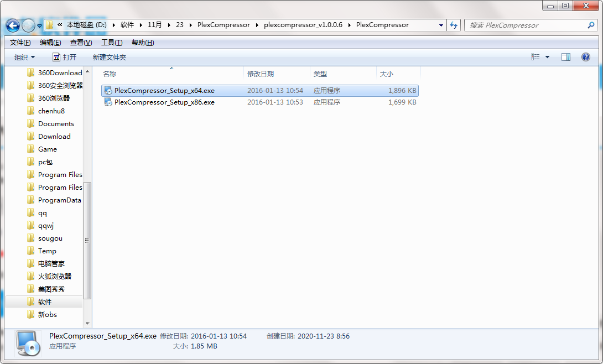The image size is (603, 364).
Task: Click the 2016-01-13 10:53 date cell
Action: 275,102
